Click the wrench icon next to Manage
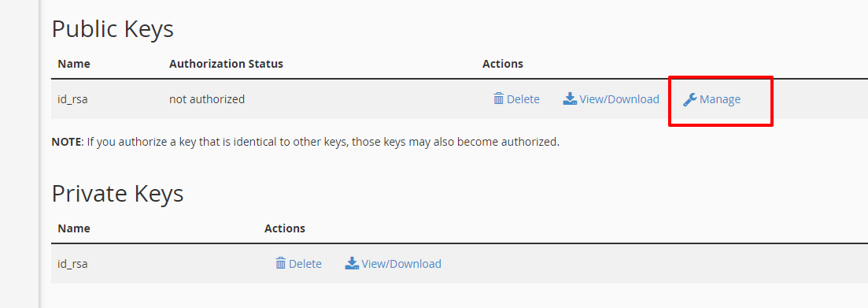 click(689, 100)
